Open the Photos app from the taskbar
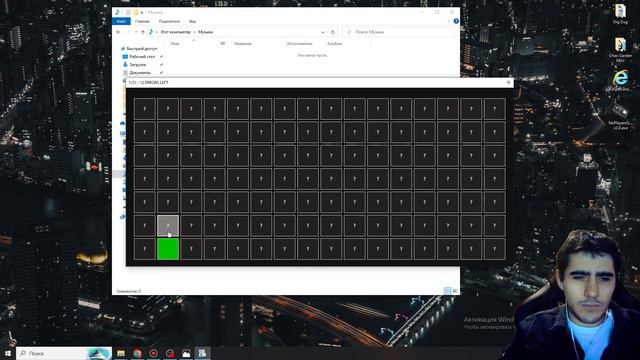This screenshot has width=640, height=360. (x=186, y=353)
